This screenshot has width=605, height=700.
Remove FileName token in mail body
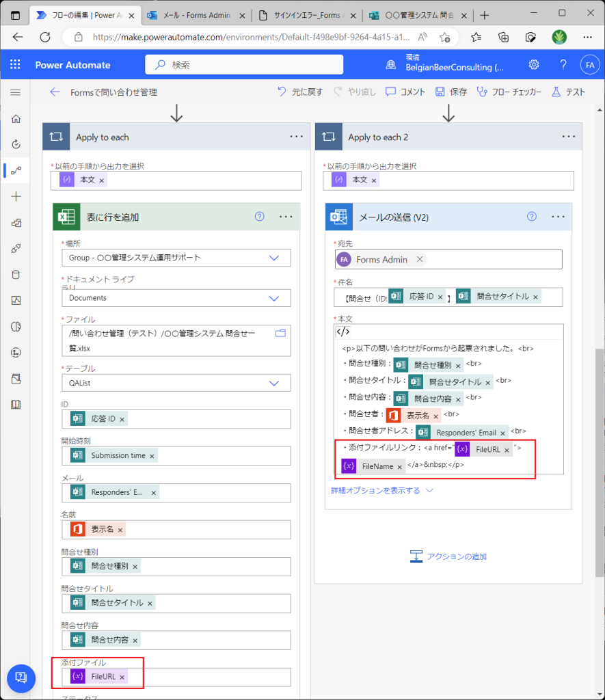point(400,467)
